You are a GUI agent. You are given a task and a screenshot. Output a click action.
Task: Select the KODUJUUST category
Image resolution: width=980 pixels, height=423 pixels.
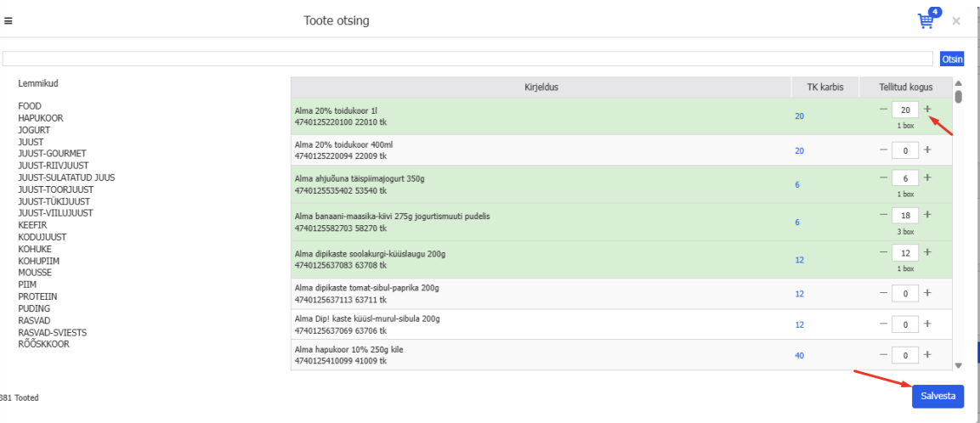coord(42,237)
